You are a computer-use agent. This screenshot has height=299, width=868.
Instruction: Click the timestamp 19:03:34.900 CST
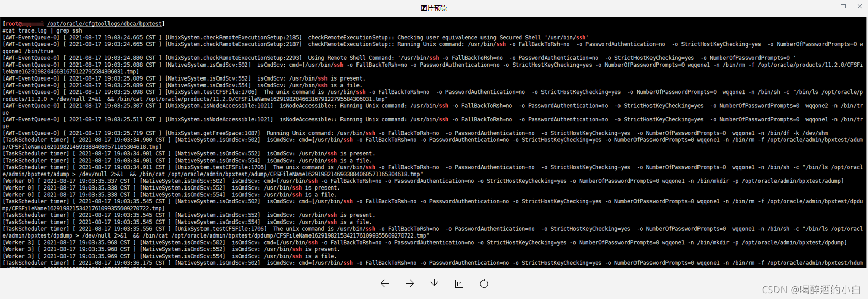(138, 140)
